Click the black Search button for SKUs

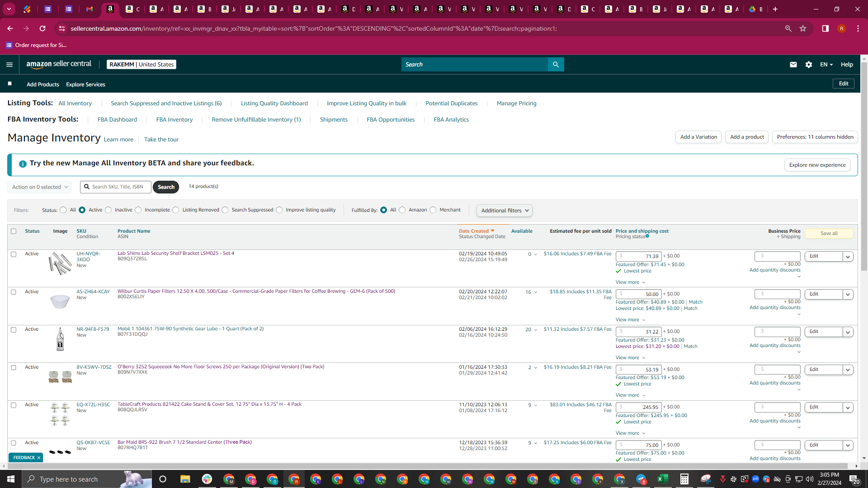166,187
